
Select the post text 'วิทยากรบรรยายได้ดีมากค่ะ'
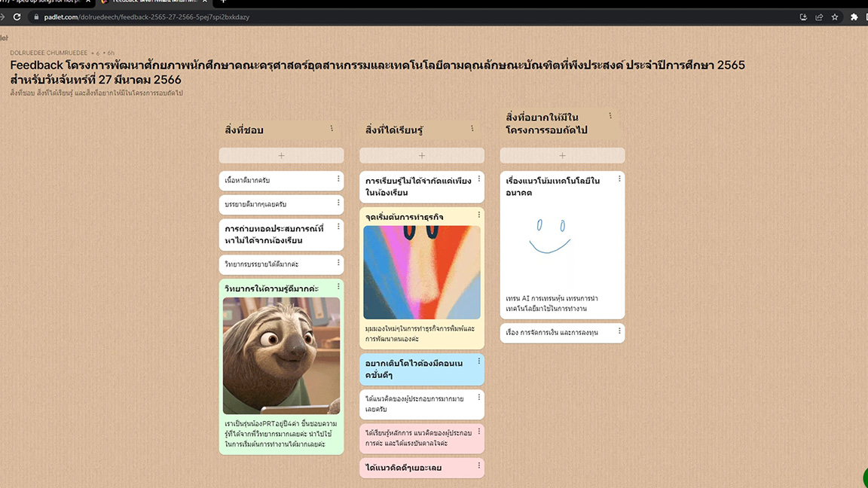point(262,264)
